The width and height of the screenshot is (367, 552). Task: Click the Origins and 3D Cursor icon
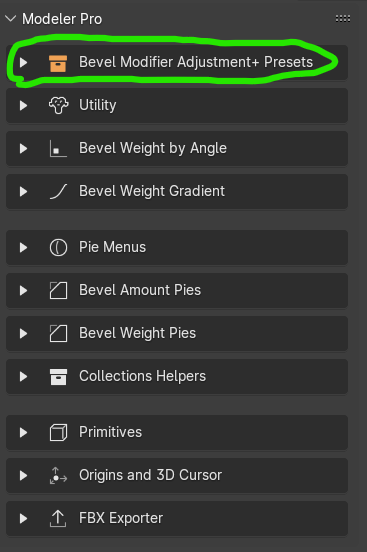58,475
